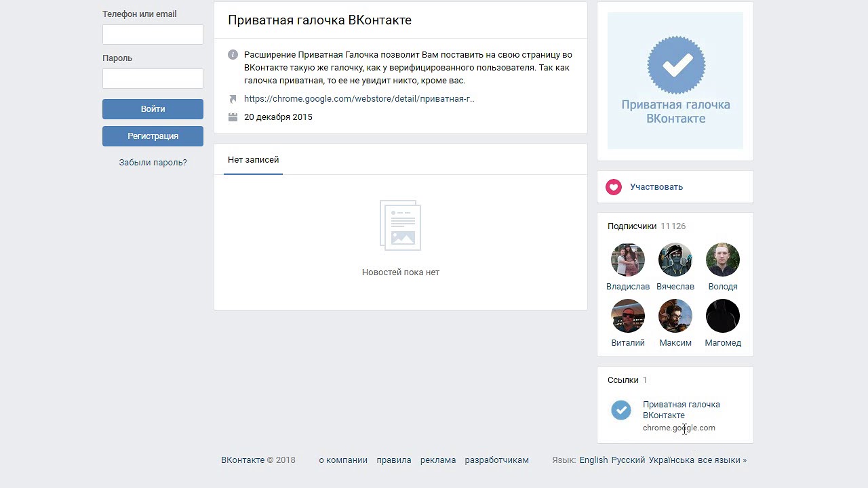This screenshot has height=488, width=868.
Task: Click the chrome.google.com text under Ссылки
Action: (679, 428)
